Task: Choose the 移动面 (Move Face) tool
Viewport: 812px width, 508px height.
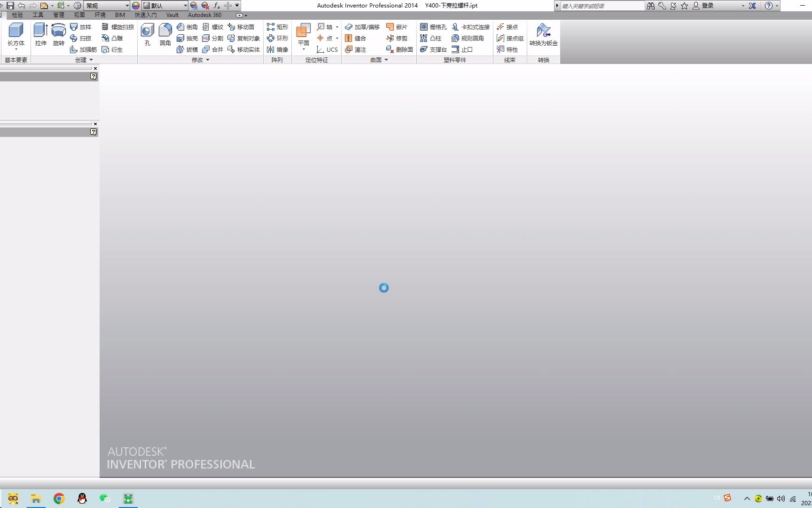Action: pyautogui.click(x=241, y=27)
